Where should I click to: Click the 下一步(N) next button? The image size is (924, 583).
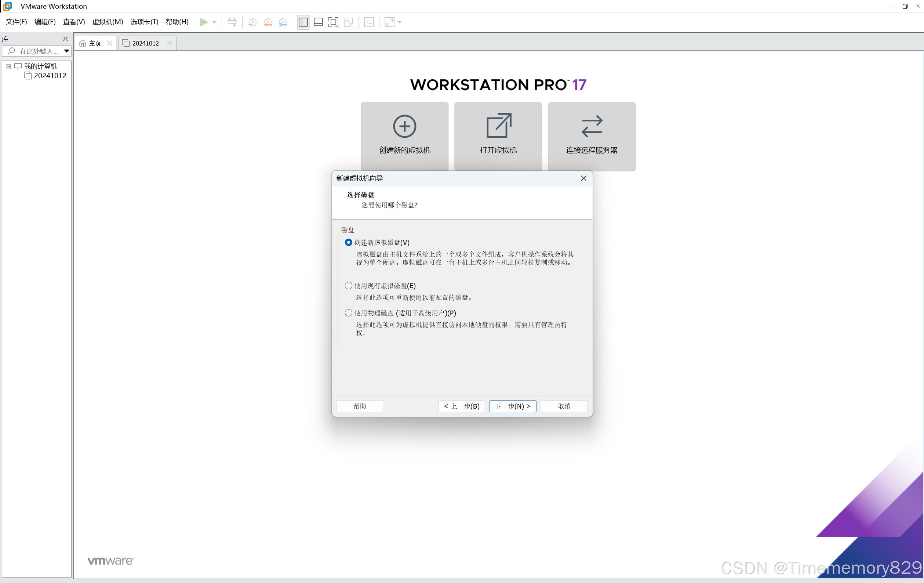[x=513, y=406]
